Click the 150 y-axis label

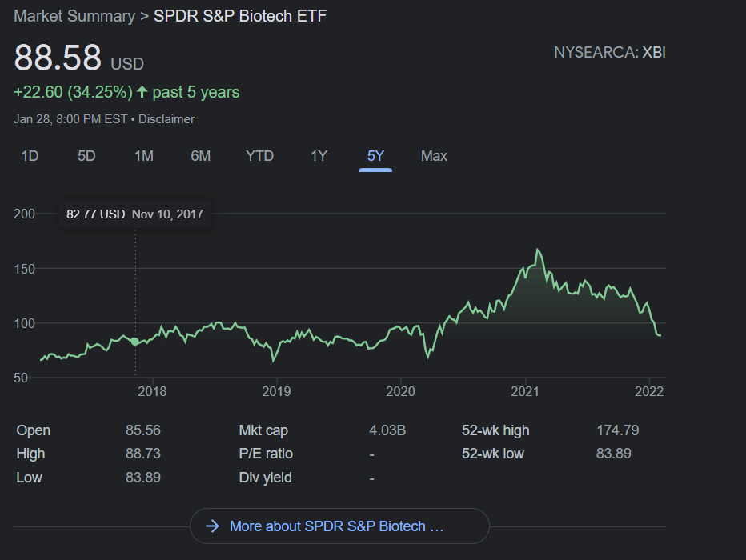tap(24, 269)
